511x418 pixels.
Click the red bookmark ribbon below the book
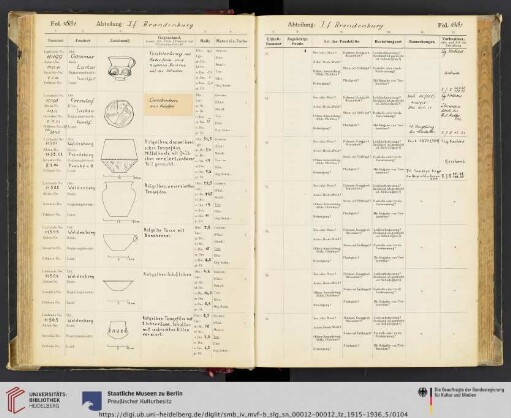click(x=211, y=372)
